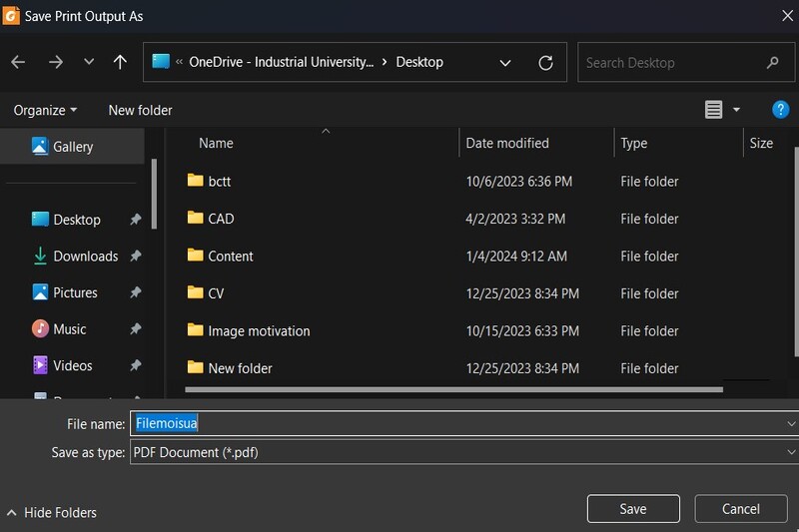Open the Help question mark icon

click(781, 110)
